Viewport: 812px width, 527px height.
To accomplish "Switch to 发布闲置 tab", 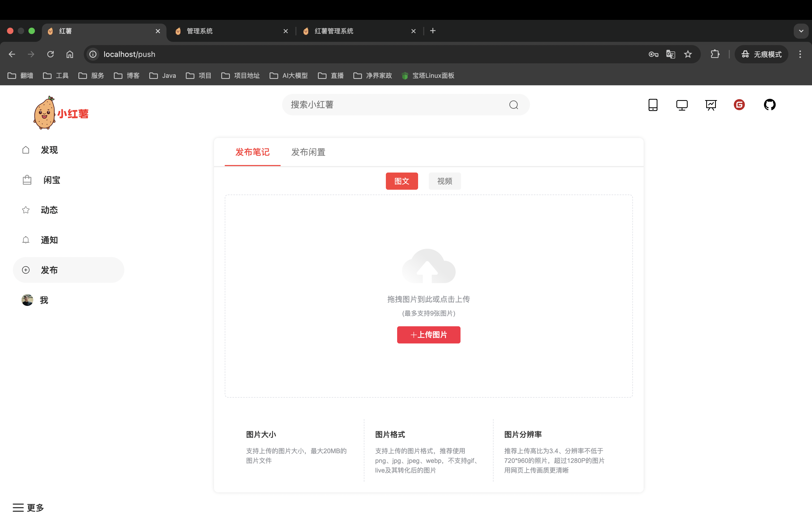I will [308, 152].
